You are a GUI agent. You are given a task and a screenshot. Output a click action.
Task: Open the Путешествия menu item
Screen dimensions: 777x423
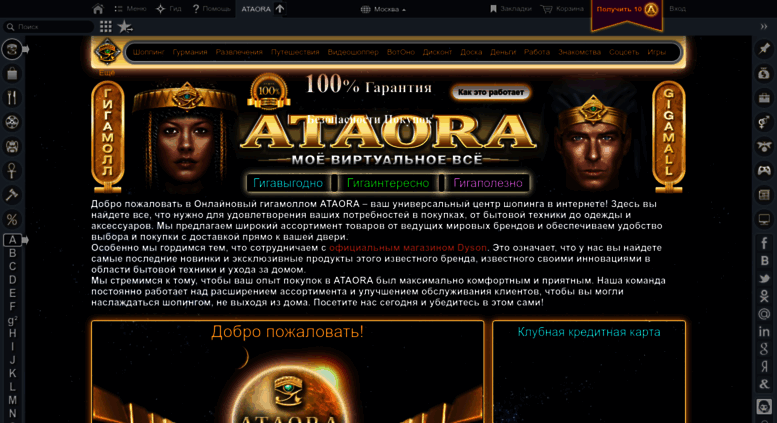[295, 52]
